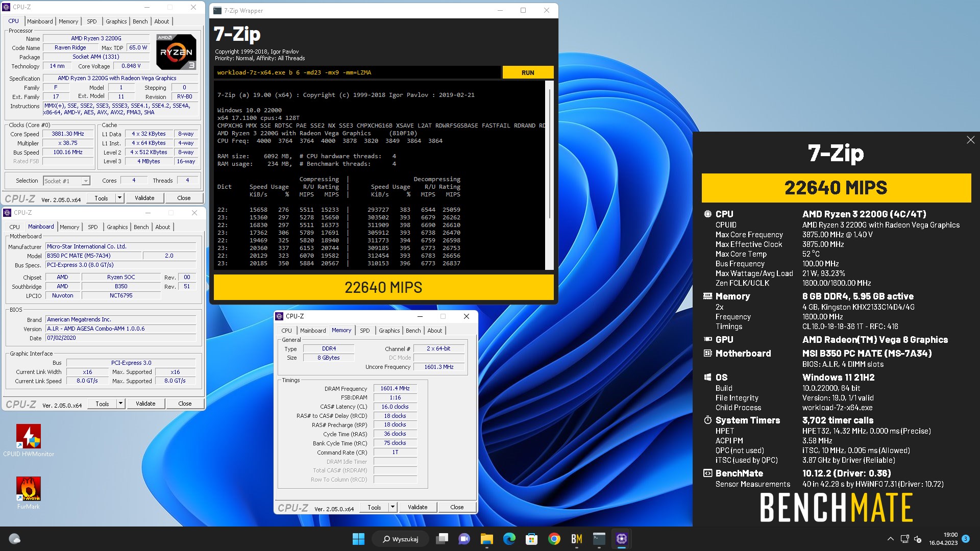
Task: Open File Explorer from the taskbar
Action: (x=487, y=539)
